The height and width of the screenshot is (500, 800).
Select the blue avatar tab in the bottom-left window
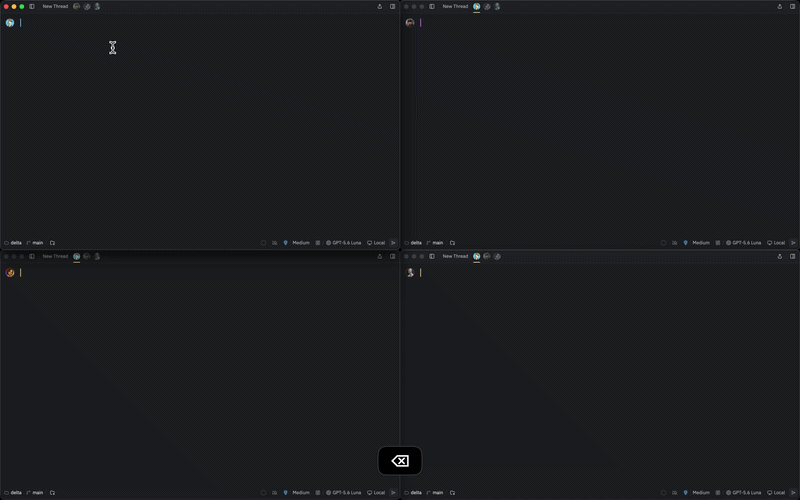click(x=77, y=257)
